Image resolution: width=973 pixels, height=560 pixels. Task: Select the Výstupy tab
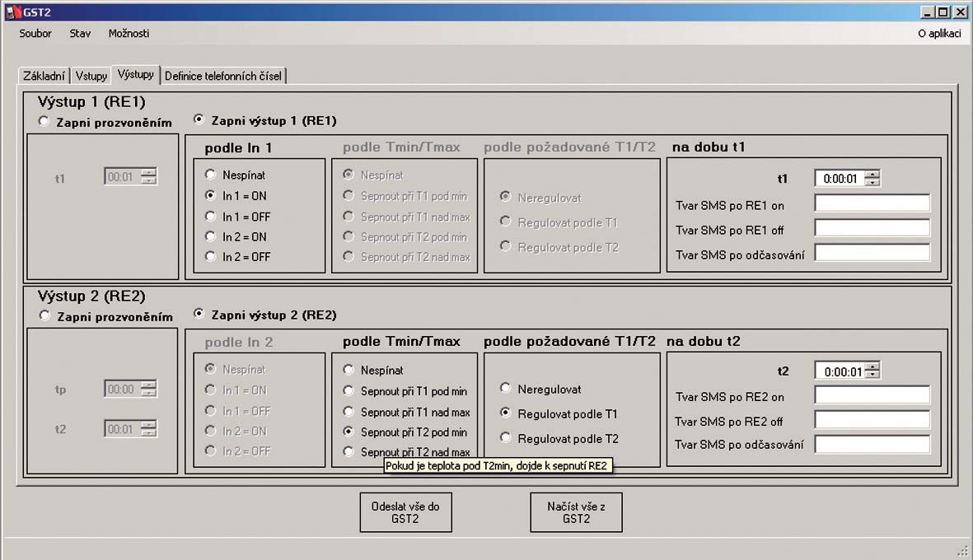pyautogui.click(x=135, y=74)
